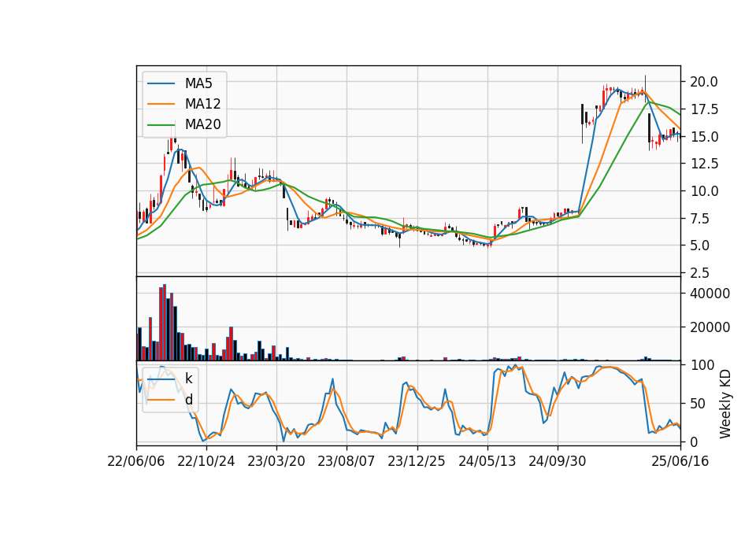Screen dimensions: 756x543
Task: Click the 100 tick on KD axis
Action: point(702,365)
